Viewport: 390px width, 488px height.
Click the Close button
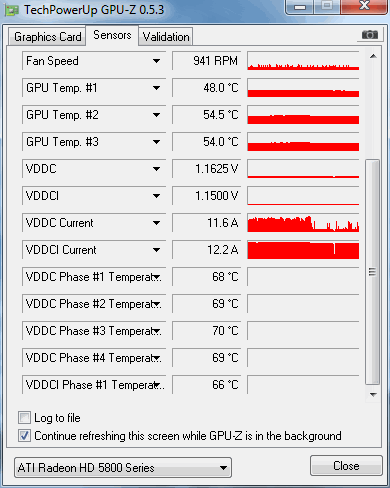[346, 466]
